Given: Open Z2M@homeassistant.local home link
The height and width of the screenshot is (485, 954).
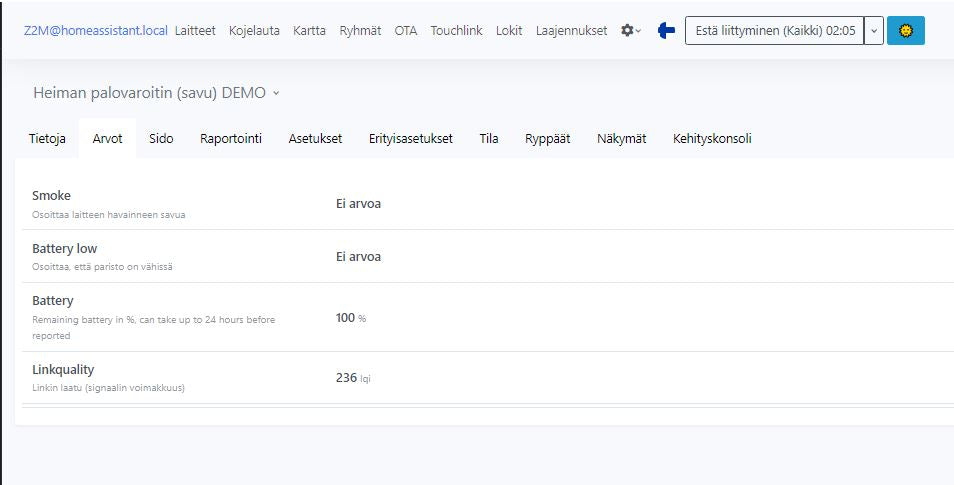Looking at the screenshot, I should [96, 30].
